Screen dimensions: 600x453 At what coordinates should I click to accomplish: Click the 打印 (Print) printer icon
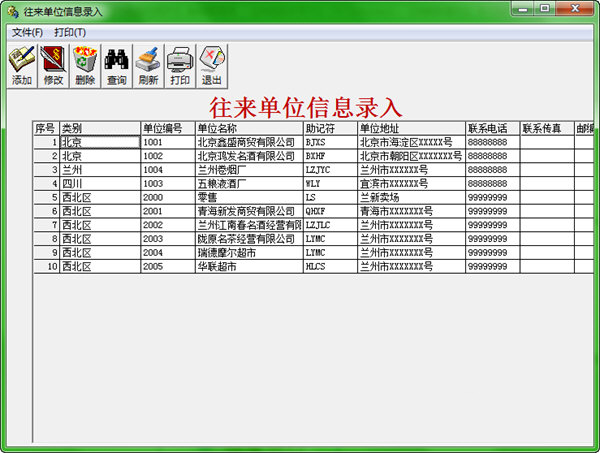(180, 66)
